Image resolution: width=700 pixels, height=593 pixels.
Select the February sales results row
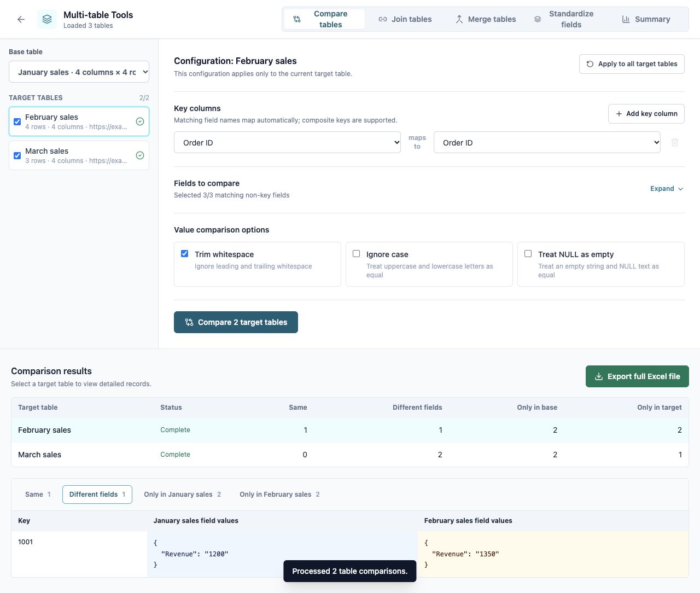pos(350,430)
